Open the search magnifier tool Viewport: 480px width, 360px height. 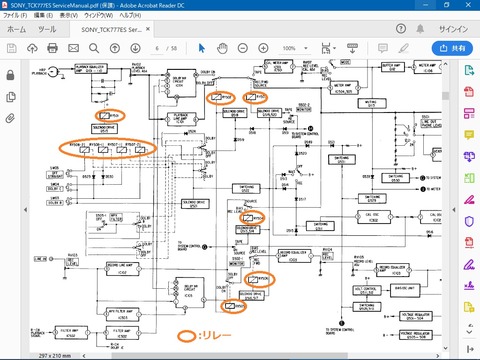coord(94,48)
